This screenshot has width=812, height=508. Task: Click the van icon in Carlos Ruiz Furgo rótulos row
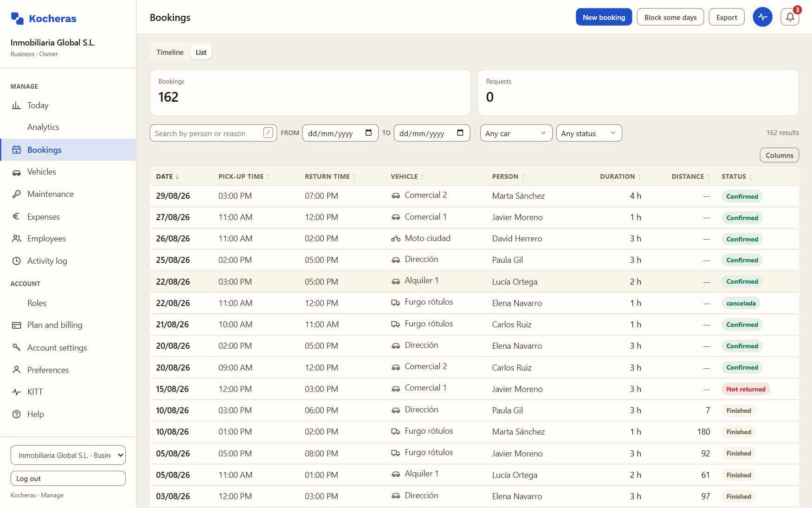pyautogui.click(x=395, y=324)
